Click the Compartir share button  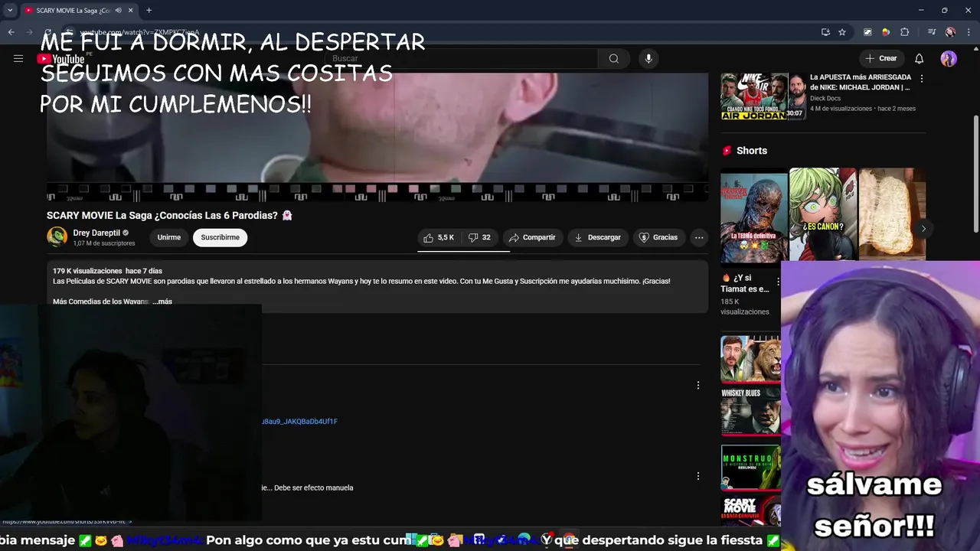pos(532,237)
